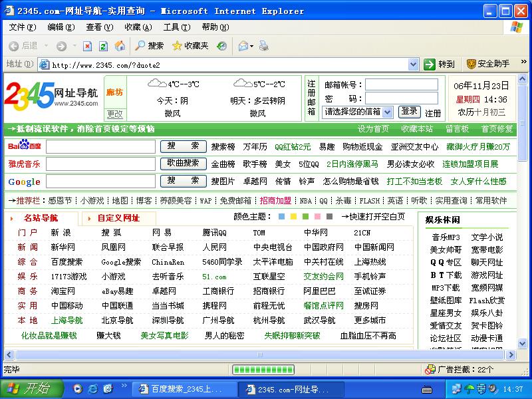Click the Forward arrow toolbar icon

[61, 46]
